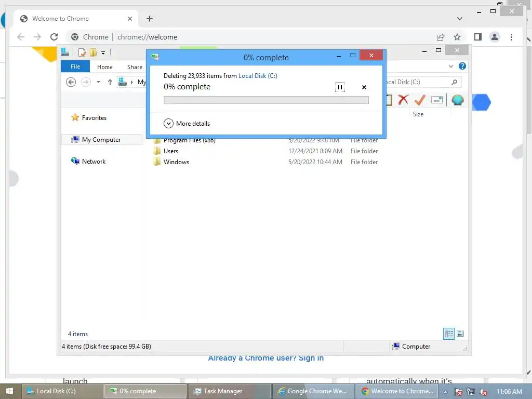This screenshot has width=532, height=399.
Task: Open the Home ribbon tab
Action: (105, 67)
